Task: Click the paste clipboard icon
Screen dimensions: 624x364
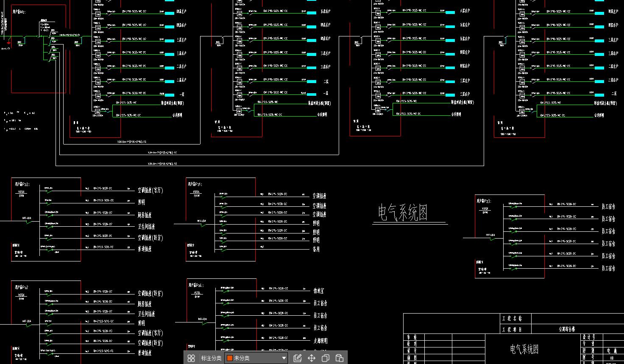Action: click(x=339, y=358)
